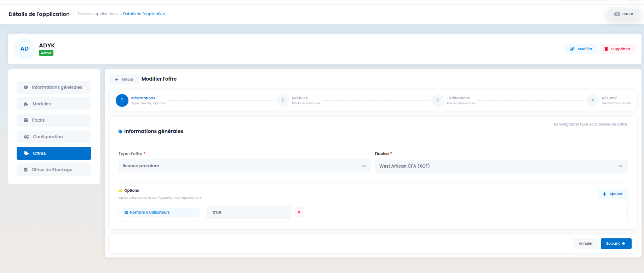Click the gears icon next to Configuration
This screenshot has height=273, width=644.
26,137
